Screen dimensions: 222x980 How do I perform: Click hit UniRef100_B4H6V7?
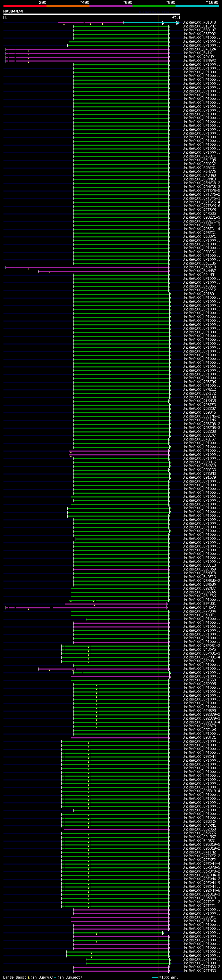pyautogui.click(x=199, y=608)
